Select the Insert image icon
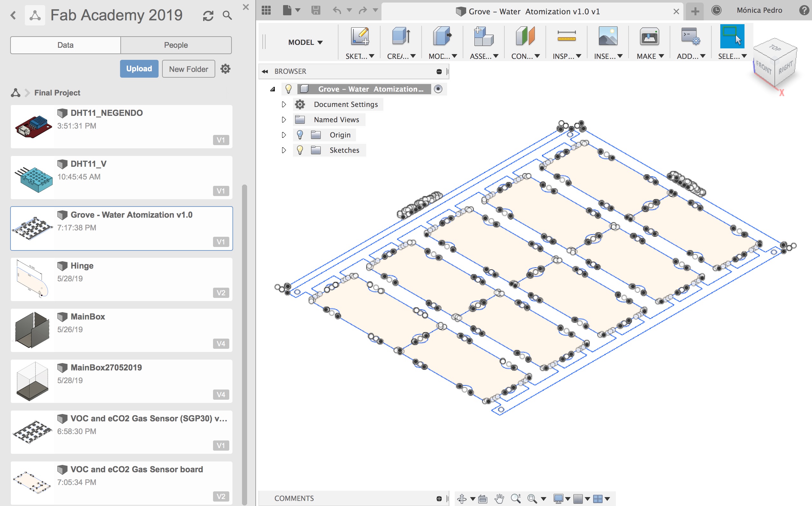Viewport: 812px width, 506px height. [x=608, y=36]
